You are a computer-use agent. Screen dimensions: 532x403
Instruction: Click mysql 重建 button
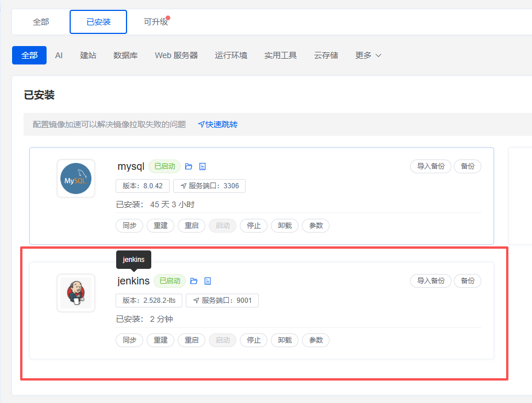160,226
